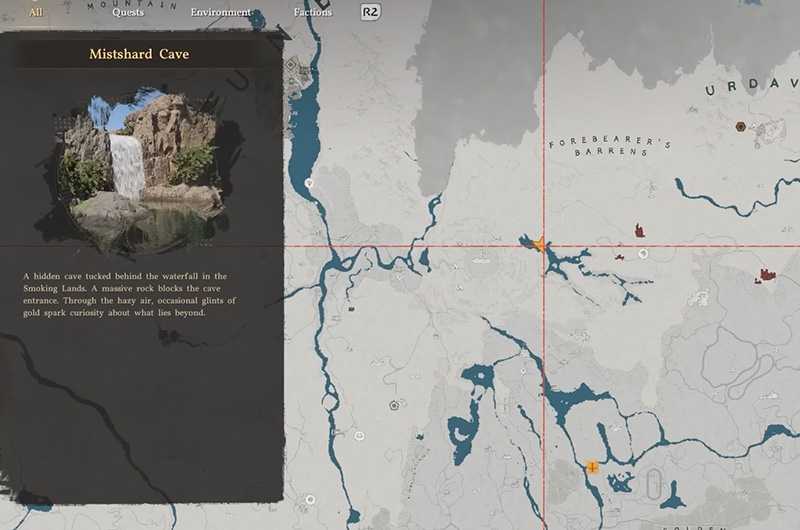Select the orange player marker at crosshair

click(540, 244)
